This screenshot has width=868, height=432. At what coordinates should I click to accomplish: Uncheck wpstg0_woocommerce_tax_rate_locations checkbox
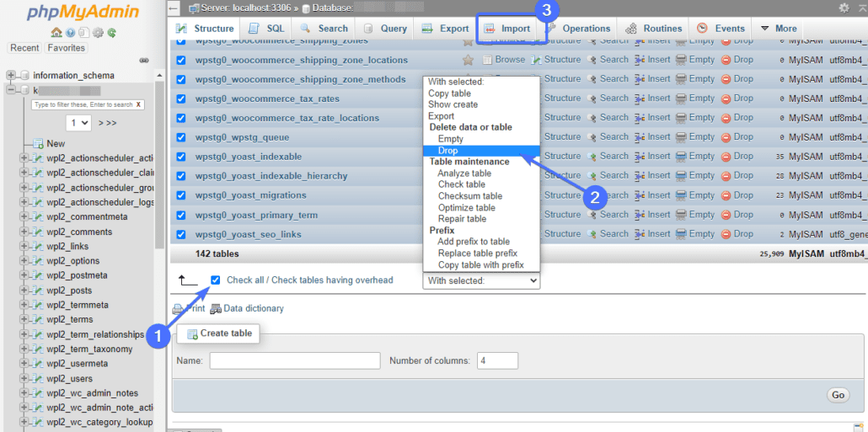coord(180,118)
